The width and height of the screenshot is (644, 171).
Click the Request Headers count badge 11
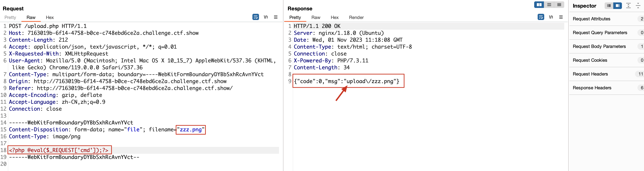pyautogui.click(x=640, y=74)
